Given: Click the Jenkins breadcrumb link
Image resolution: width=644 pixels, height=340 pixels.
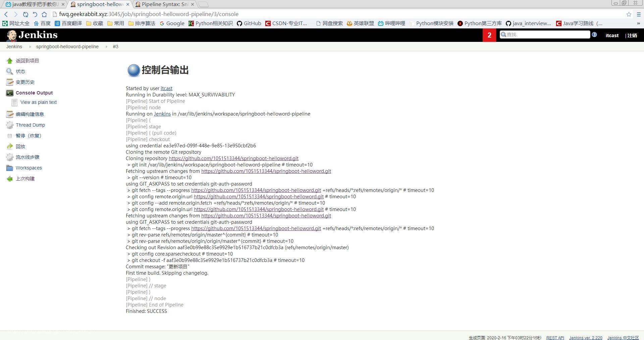Looking at the screenshot, I should (14, 47).
